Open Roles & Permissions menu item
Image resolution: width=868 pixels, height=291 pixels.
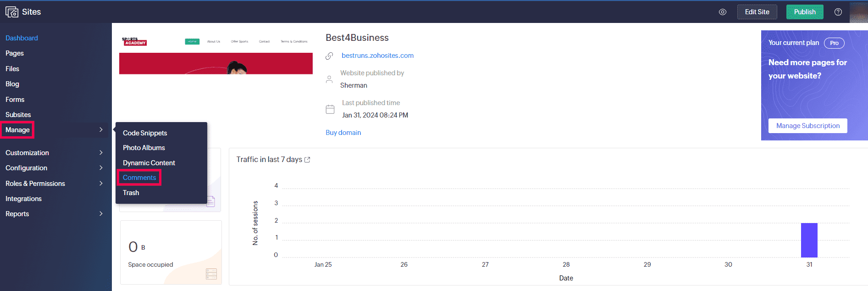pos(35,184)
